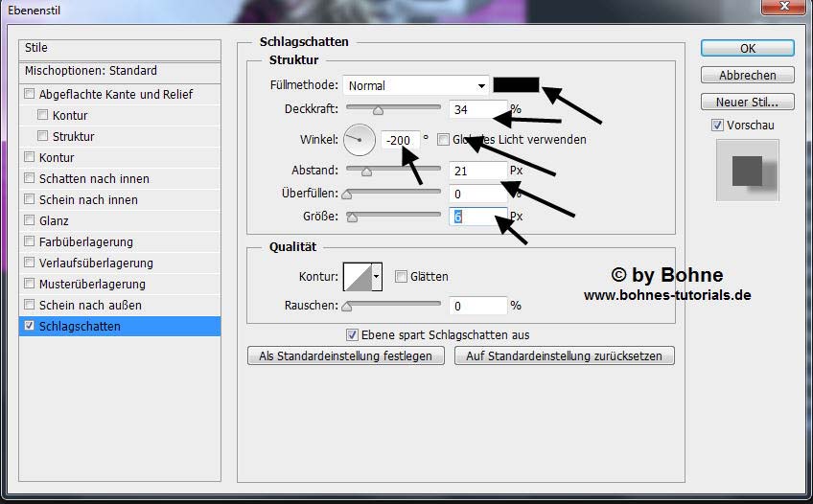Open the Füllmethode Normal dropdown

[x=416, y=85]
